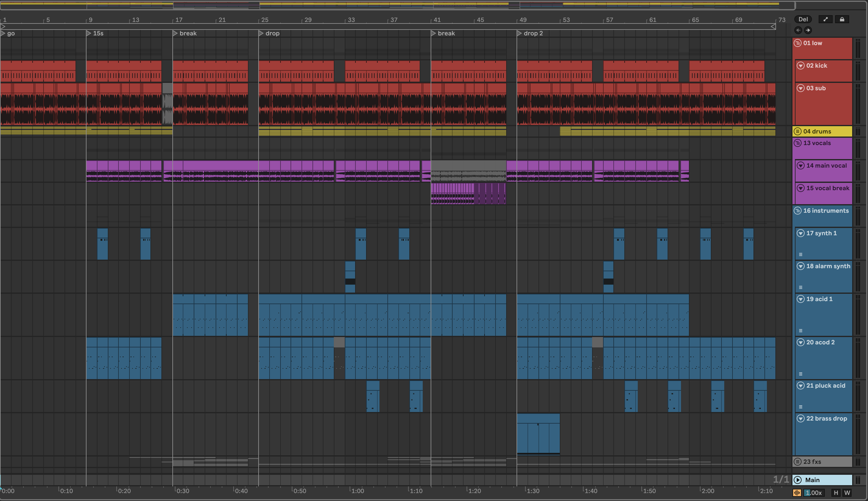Toggle automation mode button
Image resolution: width=868 pixels, height=501 pixels.
(x=825, y=19)
